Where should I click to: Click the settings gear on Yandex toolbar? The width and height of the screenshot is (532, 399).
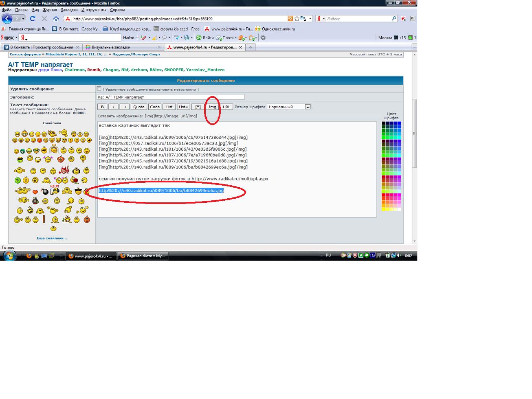click(x=263, y=37)
